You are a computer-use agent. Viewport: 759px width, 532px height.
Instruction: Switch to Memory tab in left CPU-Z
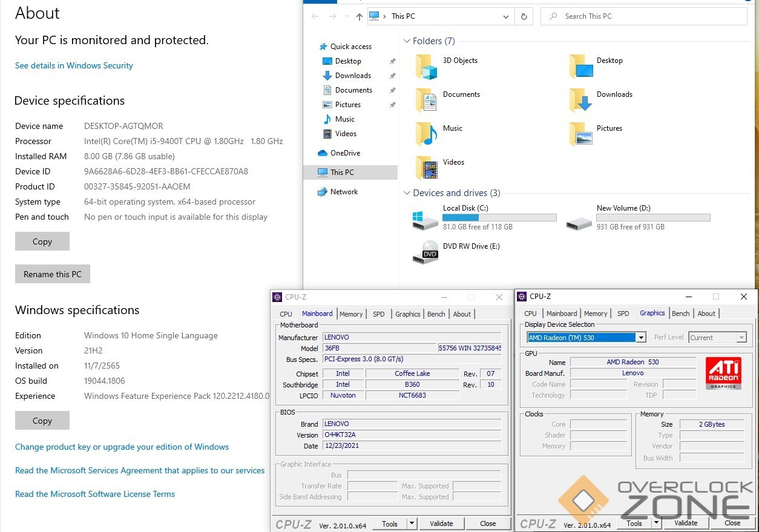351,314
